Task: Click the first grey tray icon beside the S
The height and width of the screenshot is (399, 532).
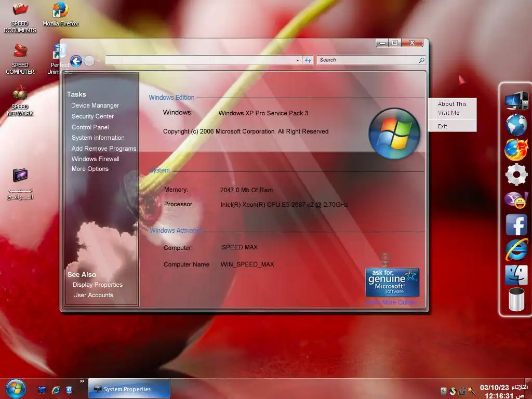Action: pos(444,391)
